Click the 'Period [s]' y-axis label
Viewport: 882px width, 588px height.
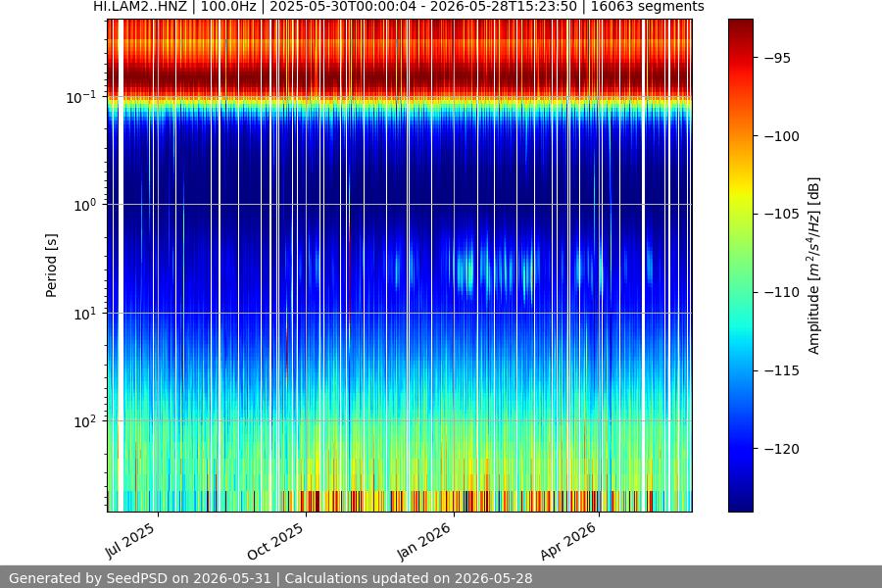[x=51, y=266]
